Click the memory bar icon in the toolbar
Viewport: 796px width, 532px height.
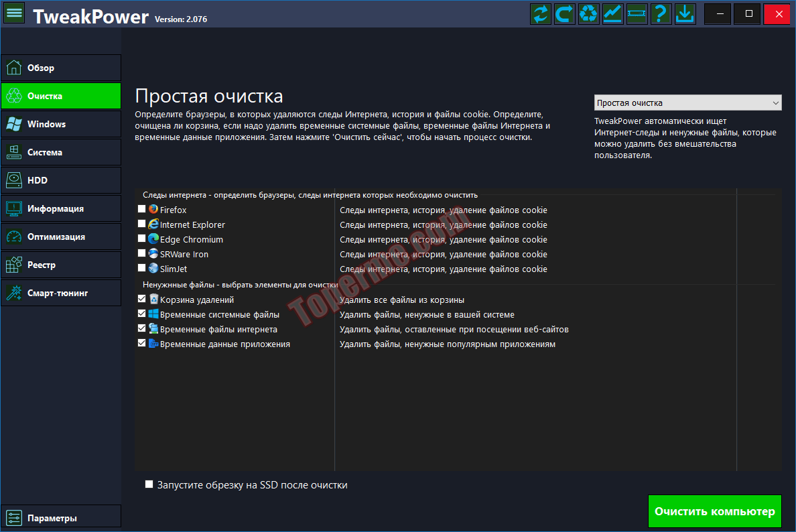(x=637, y=13)
